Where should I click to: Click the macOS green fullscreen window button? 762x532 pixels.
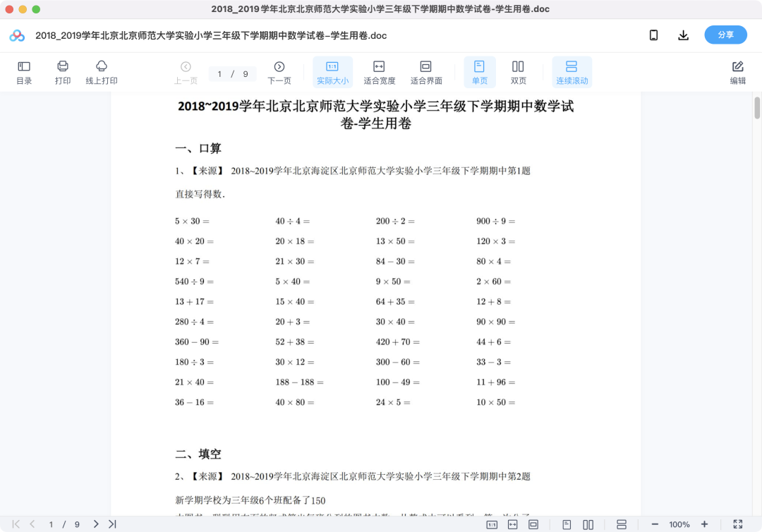(36, 9)
